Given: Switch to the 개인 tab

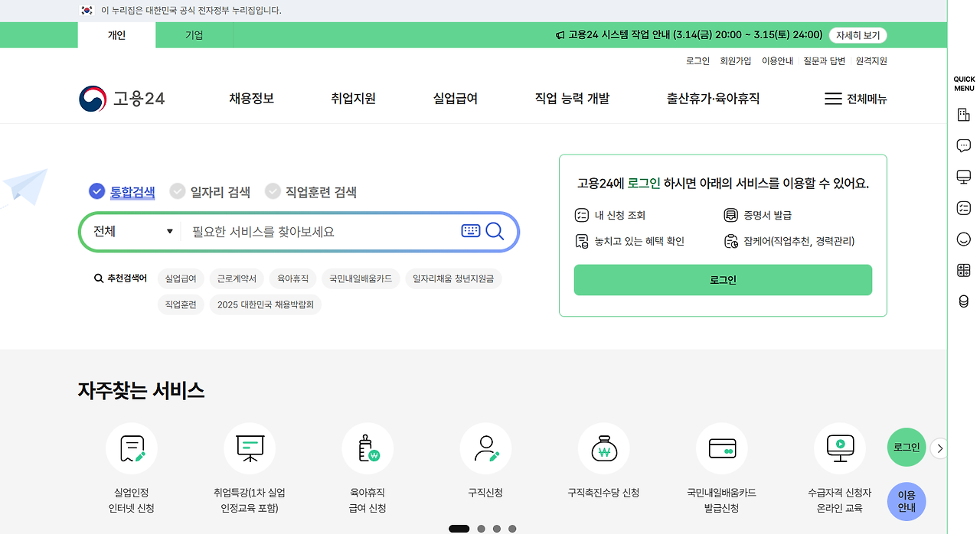Looking at the screenshot, I should [x=116, y=35].
